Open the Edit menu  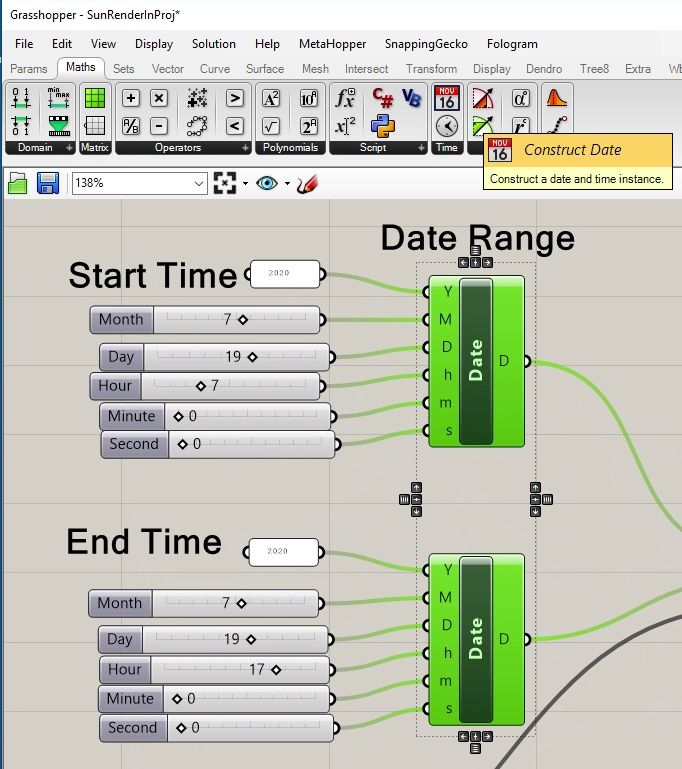tap(62, 44)
